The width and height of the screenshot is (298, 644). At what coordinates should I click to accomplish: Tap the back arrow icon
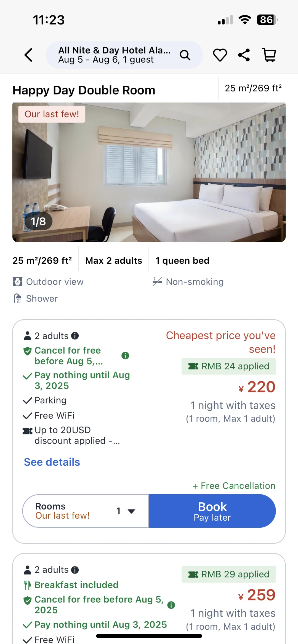pyautogui.click(x=29, y=55)
